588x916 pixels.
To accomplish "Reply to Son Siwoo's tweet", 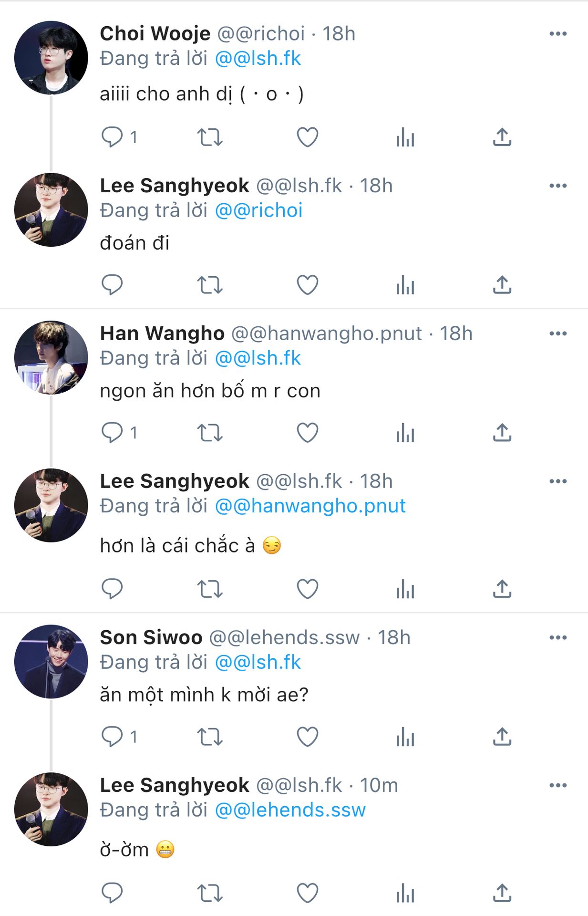I will pyautogui.click(x=112, y=737).
